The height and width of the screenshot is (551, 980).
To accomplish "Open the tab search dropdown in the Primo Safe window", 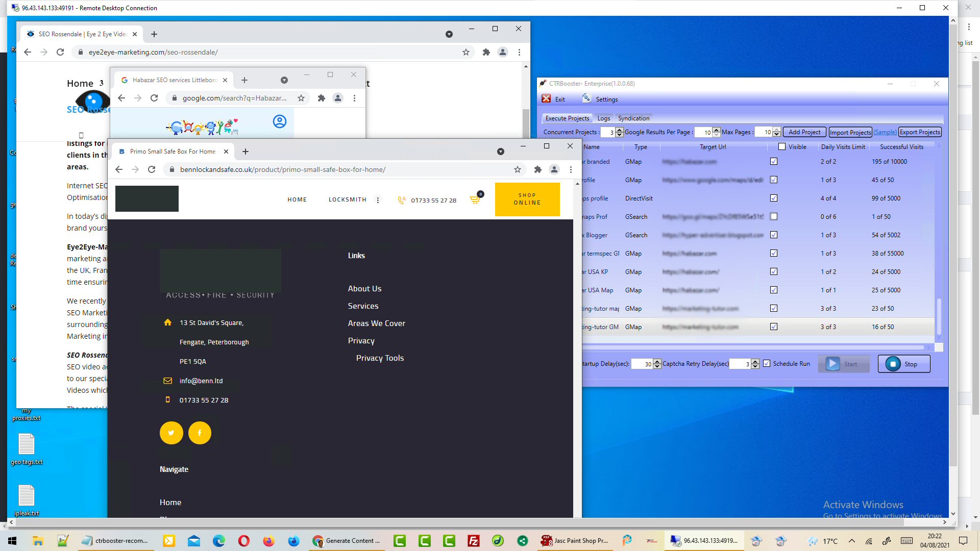I will click(x=500, y=152).
